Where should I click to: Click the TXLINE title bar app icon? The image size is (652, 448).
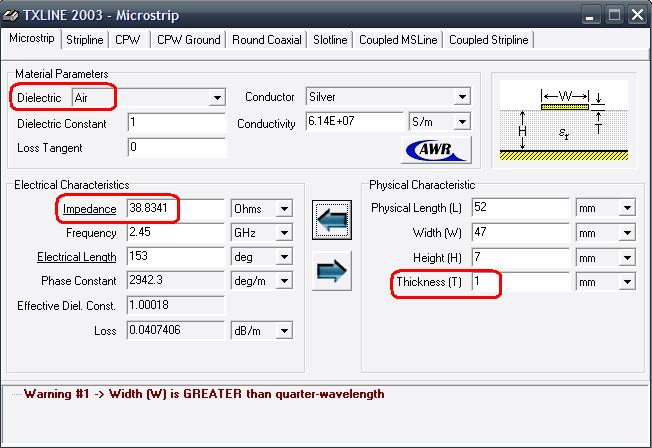pos(10,15)
